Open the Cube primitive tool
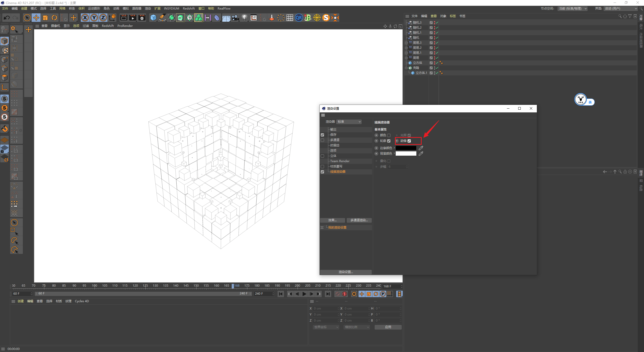The height and width of the screenshot is (352, 644). pos(153,18)
